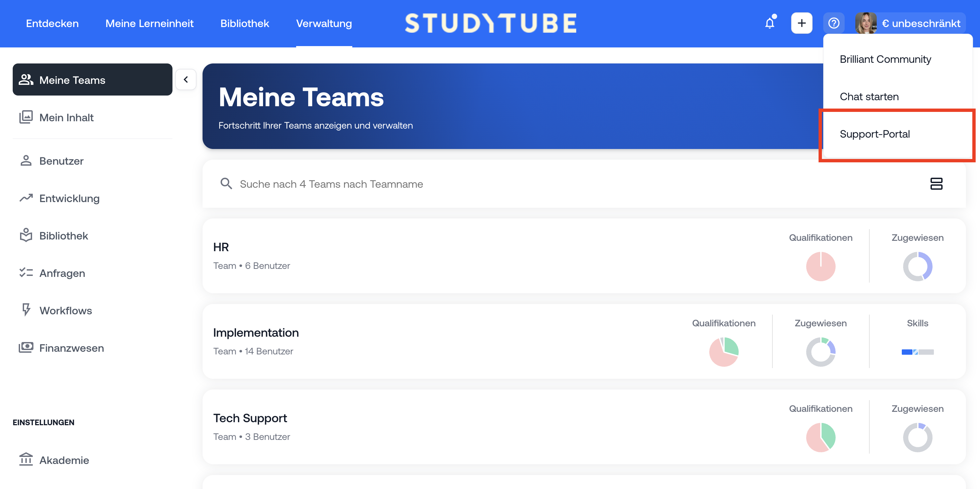This screenshot has height=489, width=980.
Task: Open Akademie settings in the sidebar
Action: coord(93,460)
